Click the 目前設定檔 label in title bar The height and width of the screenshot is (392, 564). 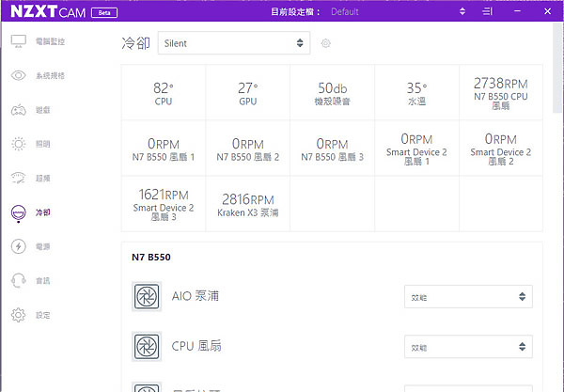[295, 12]
